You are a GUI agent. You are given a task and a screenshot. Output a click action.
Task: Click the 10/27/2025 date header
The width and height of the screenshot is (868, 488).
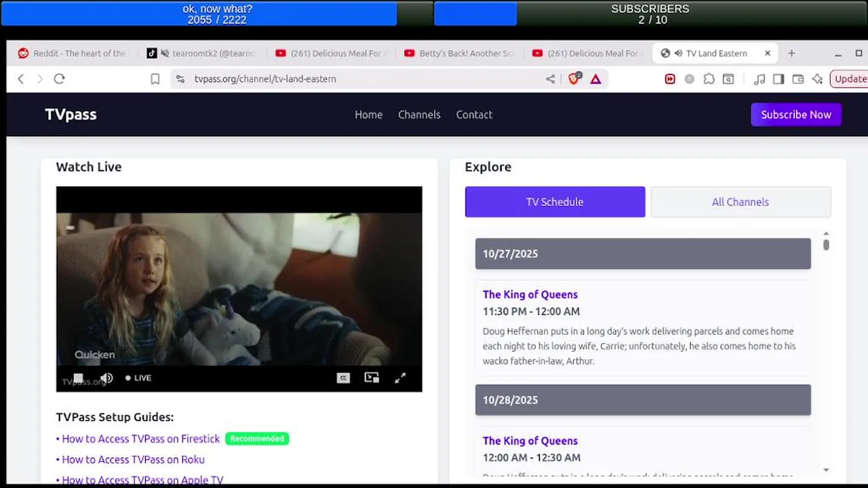point(643,253)
